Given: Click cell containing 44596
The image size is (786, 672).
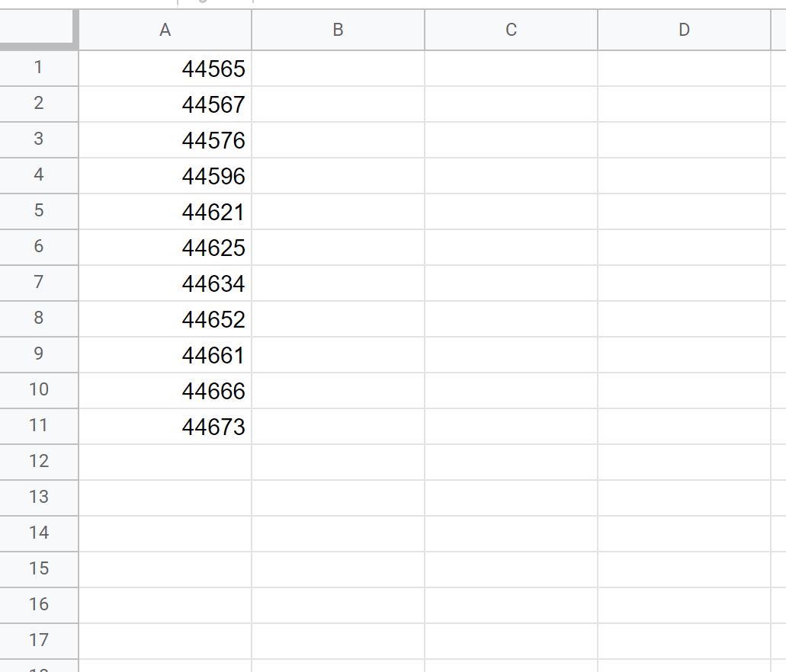Looking at the screenshot, I should coord(165,175).
